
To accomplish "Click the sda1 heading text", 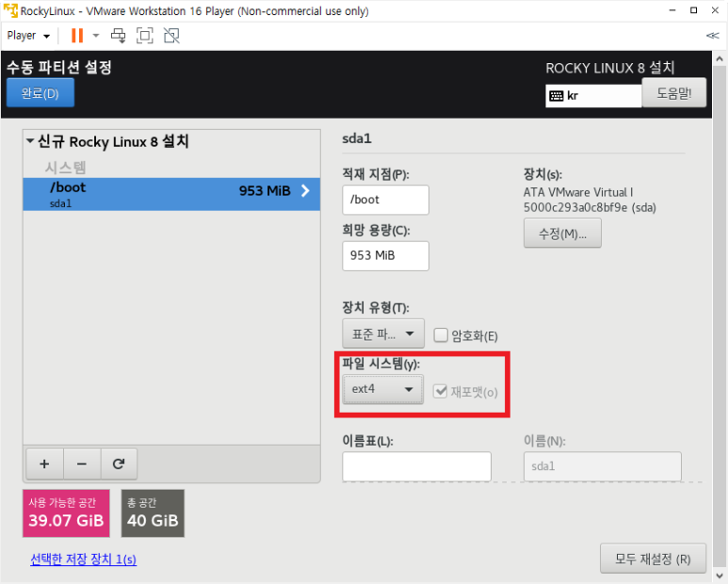I will click(x=357, y=138).
